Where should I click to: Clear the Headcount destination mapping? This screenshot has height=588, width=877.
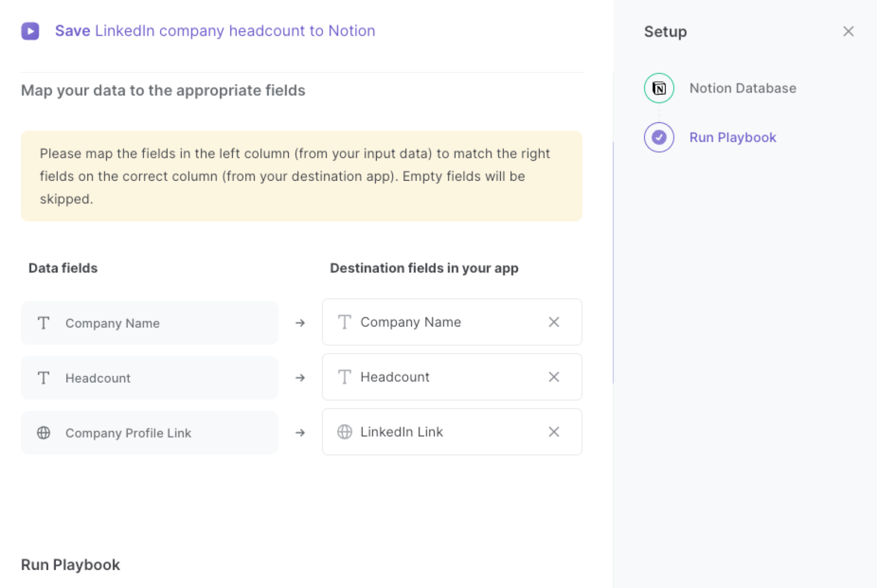click(x=554, y=377)
